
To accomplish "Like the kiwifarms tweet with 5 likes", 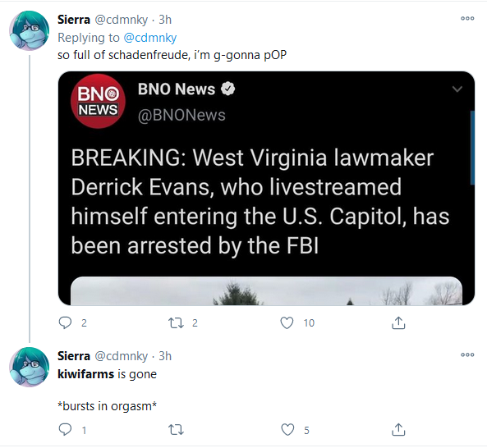I will (x=287, y=430).
